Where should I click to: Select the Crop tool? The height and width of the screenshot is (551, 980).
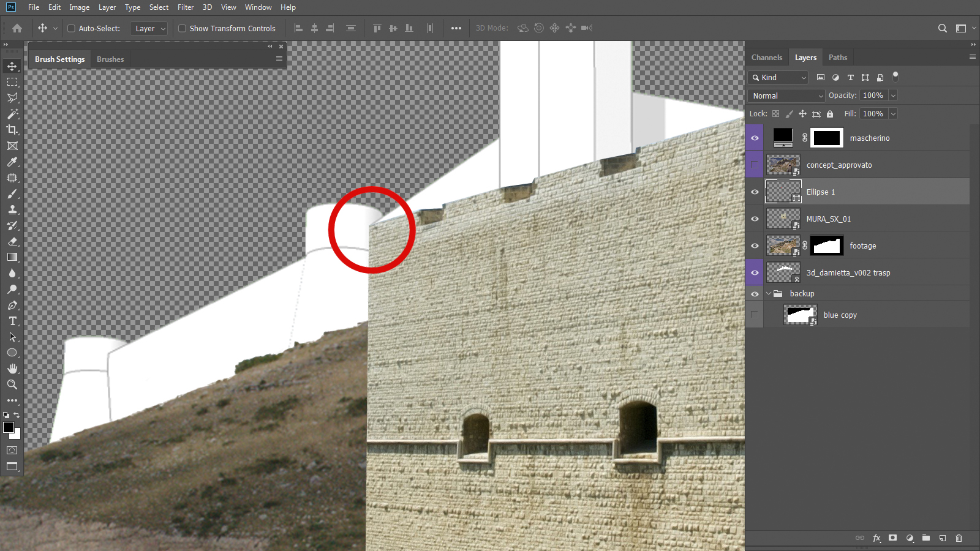click(x=12, y=130)
